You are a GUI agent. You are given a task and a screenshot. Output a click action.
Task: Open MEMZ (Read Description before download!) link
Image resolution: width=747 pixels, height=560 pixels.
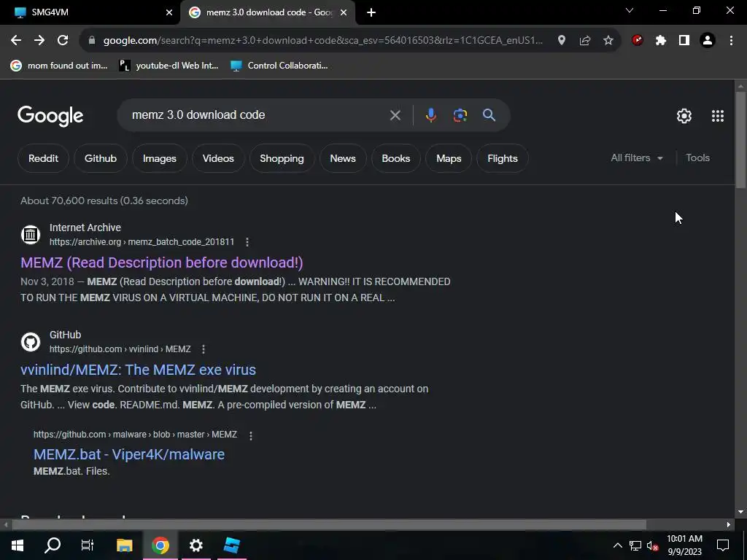pyautogui.click(x=162, y=262)
